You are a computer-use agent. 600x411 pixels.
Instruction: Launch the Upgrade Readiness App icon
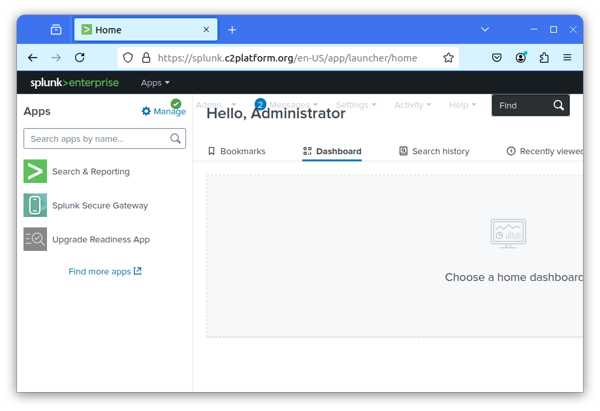35,239
